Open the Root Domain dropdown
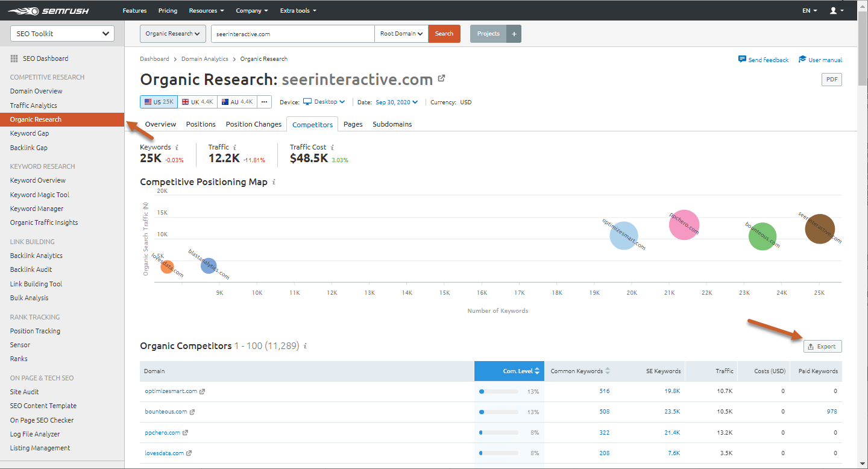868x469 pixels. coord(401,34)
